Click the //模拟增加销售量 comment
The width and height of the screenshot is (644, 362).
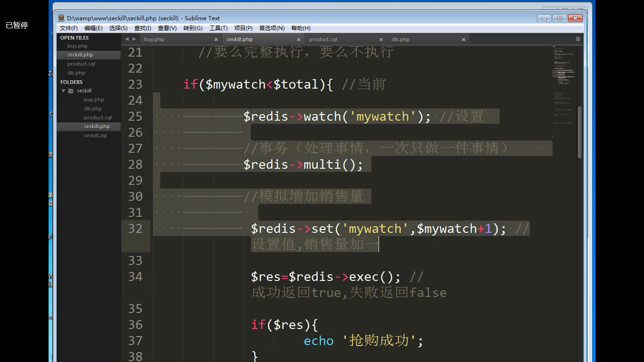click(x=304, y=196)
